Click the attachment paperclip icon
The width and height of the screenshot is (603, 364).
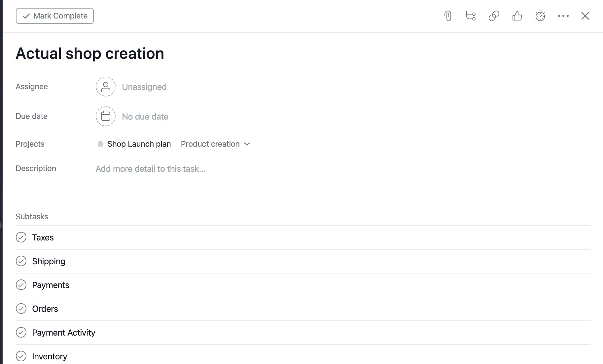448,16
